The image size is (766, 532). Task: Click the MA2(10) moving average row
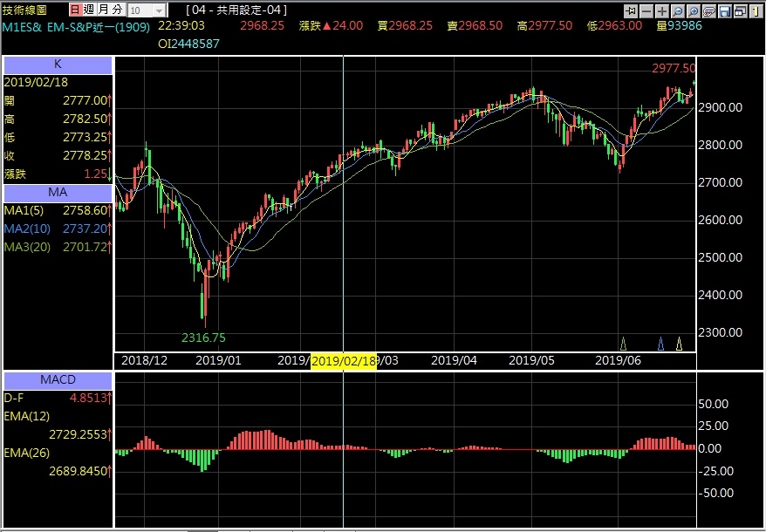coord(58,228)
